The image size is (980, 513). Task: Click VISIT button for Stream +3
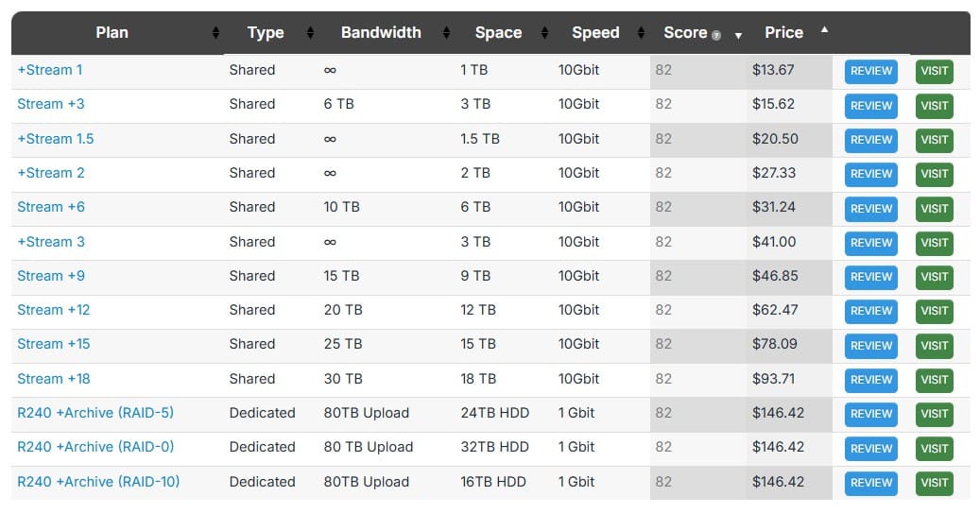[935, 106]
